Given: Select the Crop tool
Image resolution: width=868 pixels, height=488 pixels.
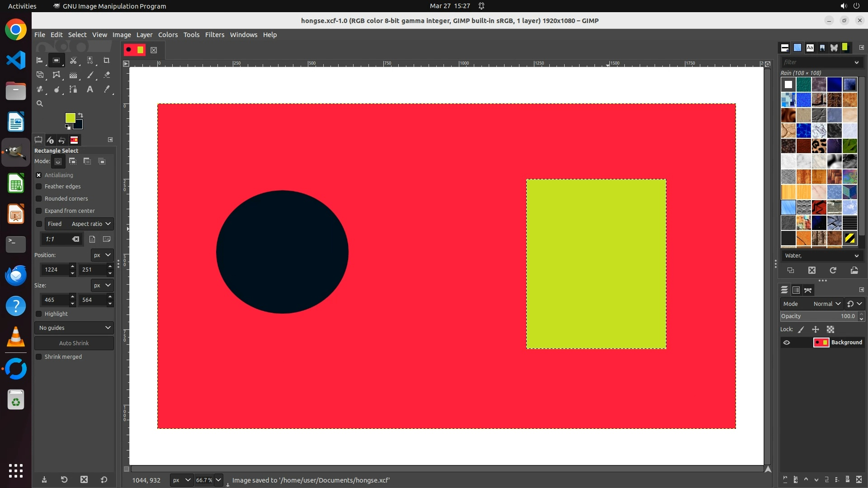Looking at the screenshot, I should pos(106,60).
